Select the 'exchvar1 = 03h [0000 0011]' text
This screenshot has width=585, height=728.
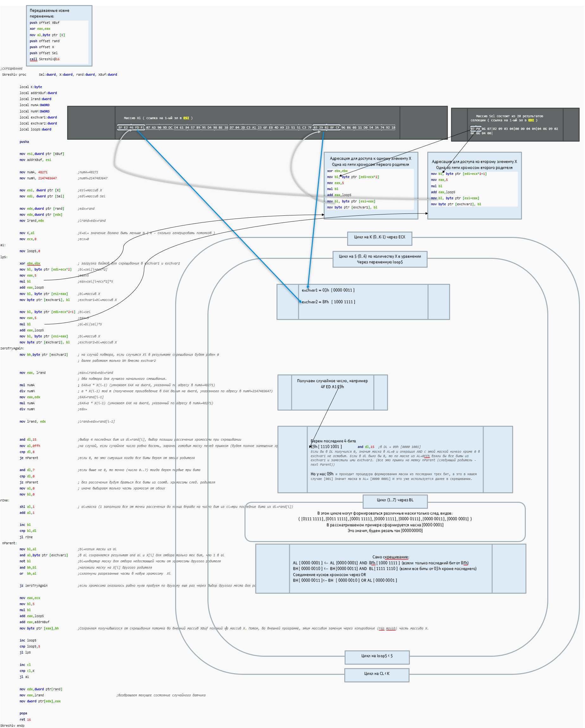coord(328,290)
